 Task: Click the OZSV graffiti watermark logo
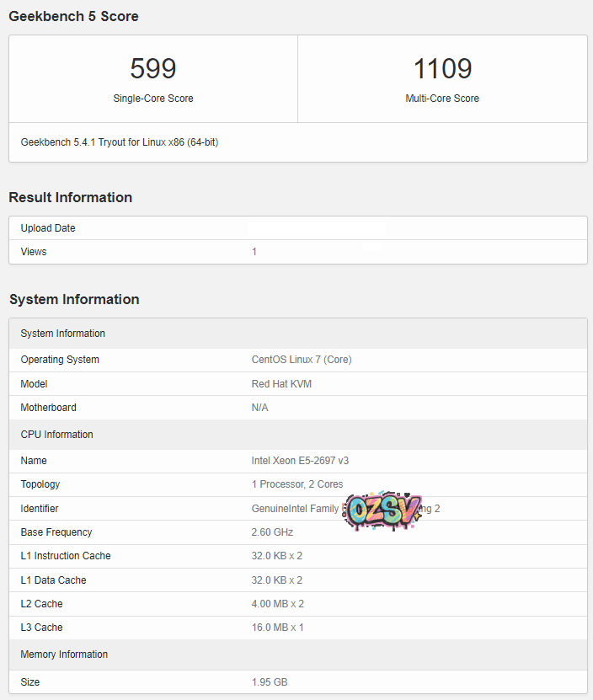pyautogui.click(x=384, y=510)
